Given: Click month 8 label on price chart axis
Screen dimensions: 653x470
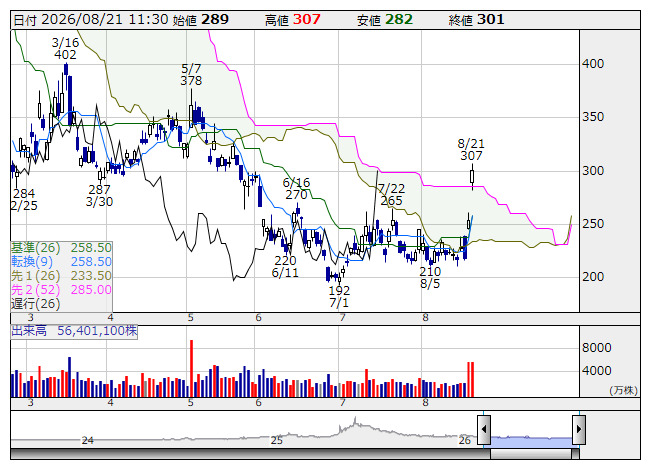Looking at the screenshot, I should (425, 318).
